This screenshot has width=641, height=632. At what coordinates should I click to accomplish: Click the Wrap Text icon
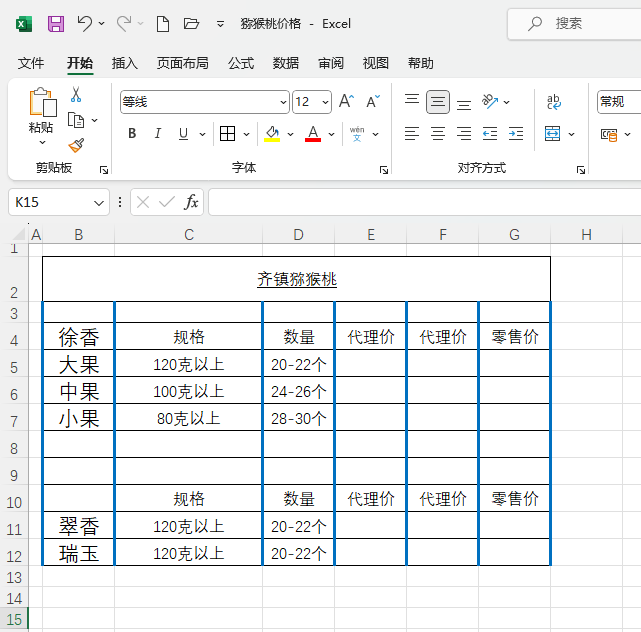554,101
